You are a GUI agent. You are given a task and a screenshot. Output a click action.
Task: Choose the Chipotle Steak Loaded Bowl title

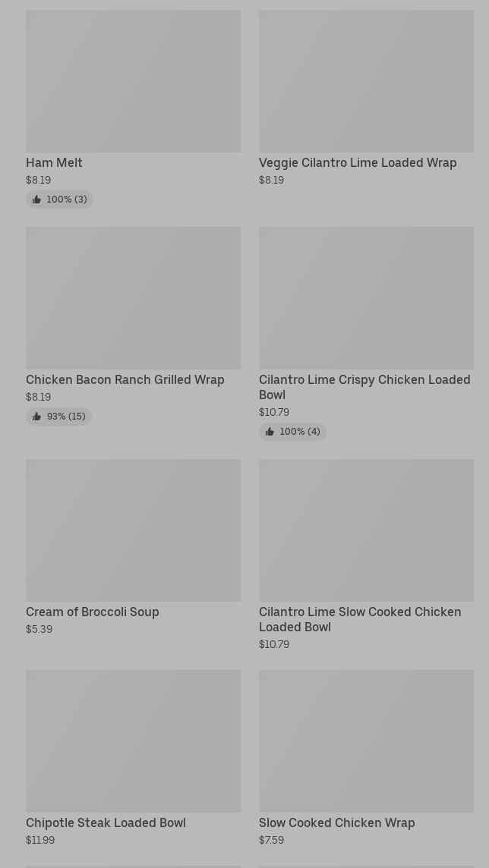coord(106,822)
